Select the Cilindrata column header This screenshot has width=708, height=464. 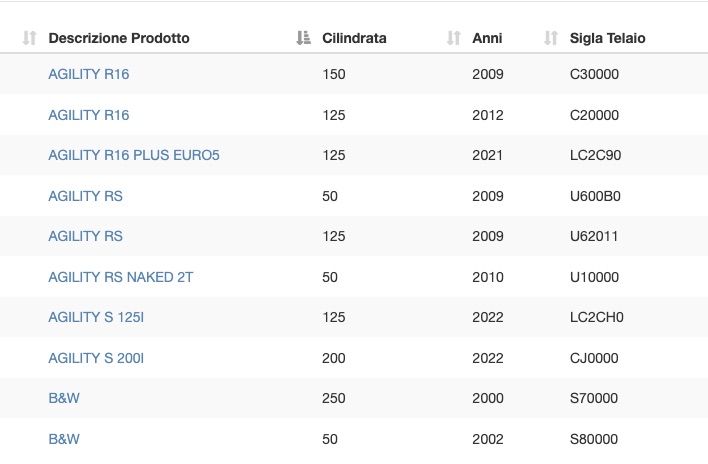[354, 38]
